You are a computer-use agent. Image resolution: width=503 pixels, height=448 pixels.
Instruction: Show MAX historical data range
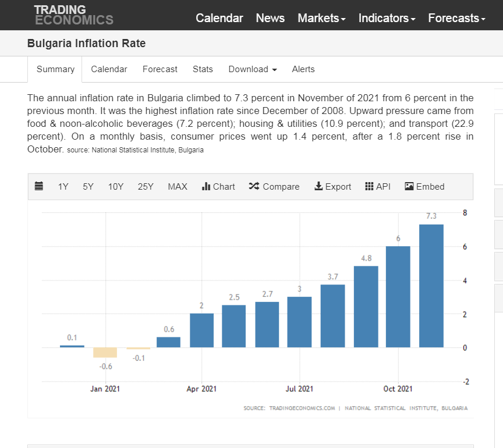pos(178,186)
